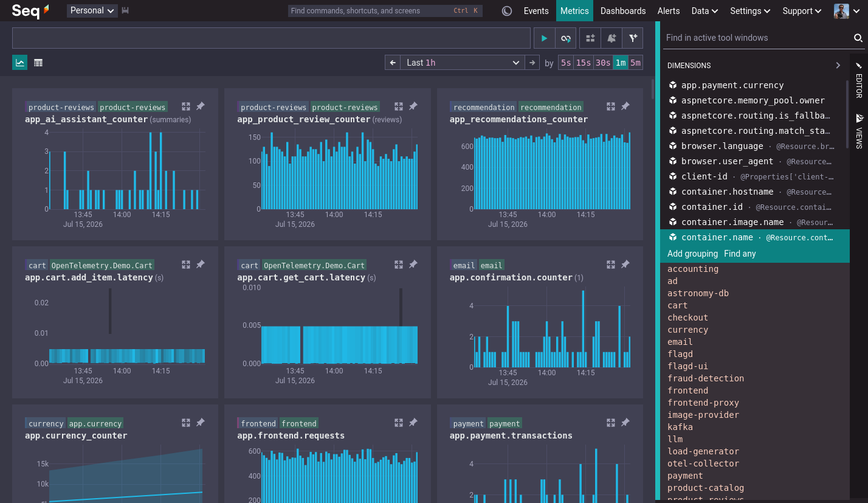Focus the Find commands search box
This screenshot has height=503, width=868.
(x=385, y=11)
